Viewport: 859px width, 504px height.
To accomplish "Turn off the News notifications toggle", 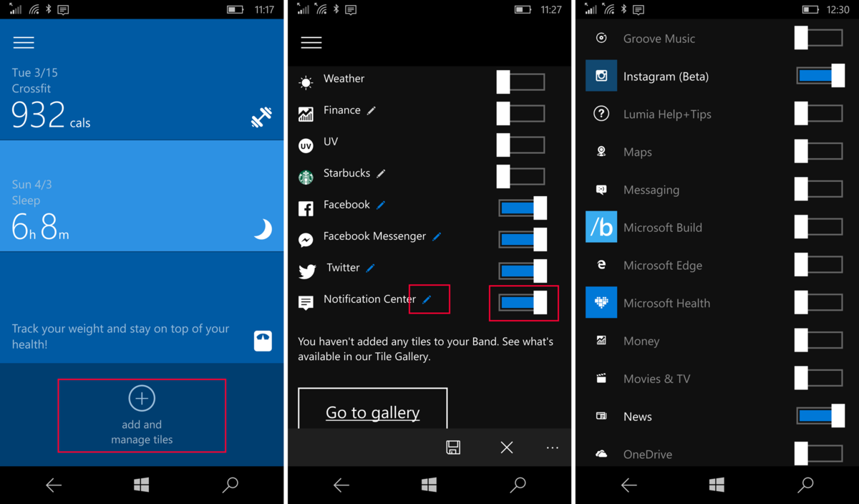I will point(820,416).
